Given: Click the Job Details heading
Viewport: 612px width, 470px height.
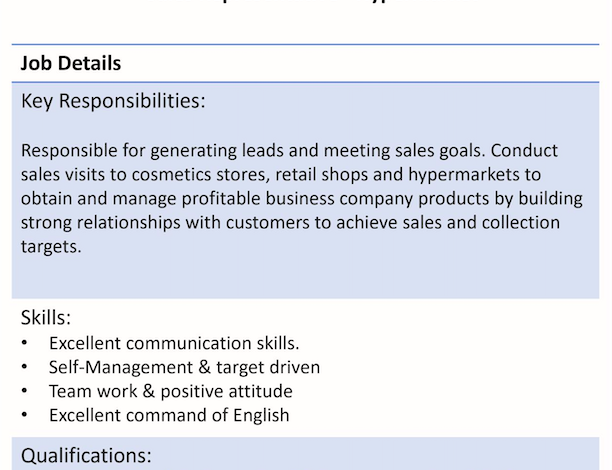Looking at the screenshot, I should pyautogui.click(x=71, y=63).
